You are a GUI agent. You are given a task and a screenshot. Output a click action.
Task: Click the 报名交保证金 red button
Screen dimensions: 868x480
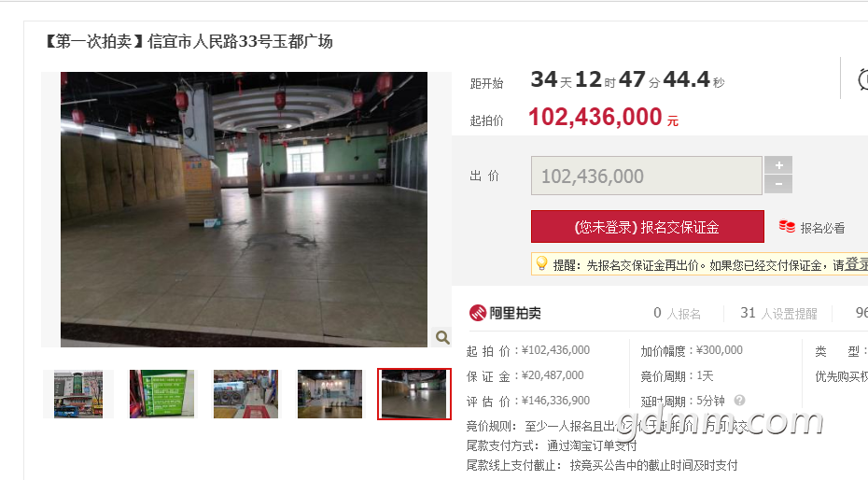pos(647,226)
